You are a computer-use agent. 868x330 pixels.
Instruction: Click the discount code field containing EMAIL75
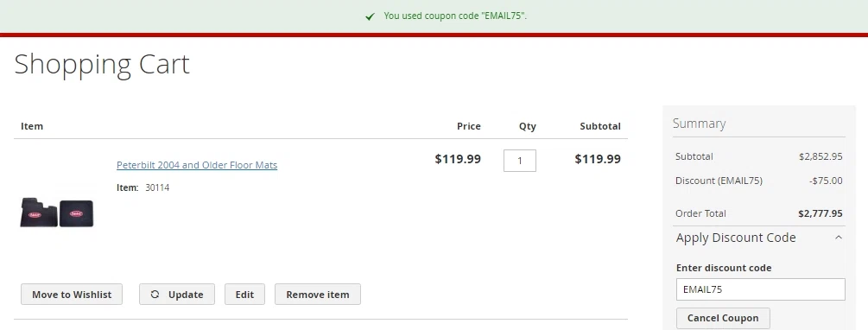[x=761, y=289]
